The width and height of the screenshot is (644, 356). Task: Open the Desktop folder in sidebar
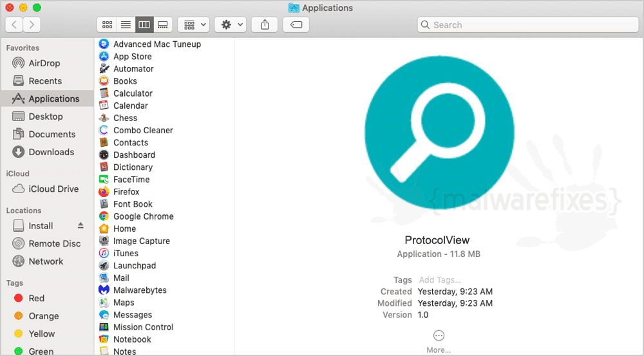click(x=47, y=117)
